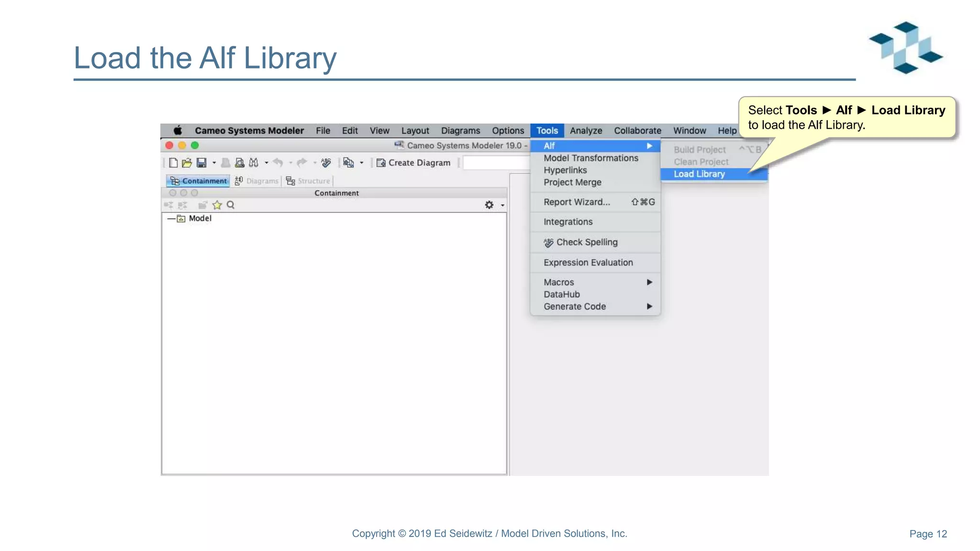
Task: Click Clean Project in Alf submenu
Action: (714, 162)
